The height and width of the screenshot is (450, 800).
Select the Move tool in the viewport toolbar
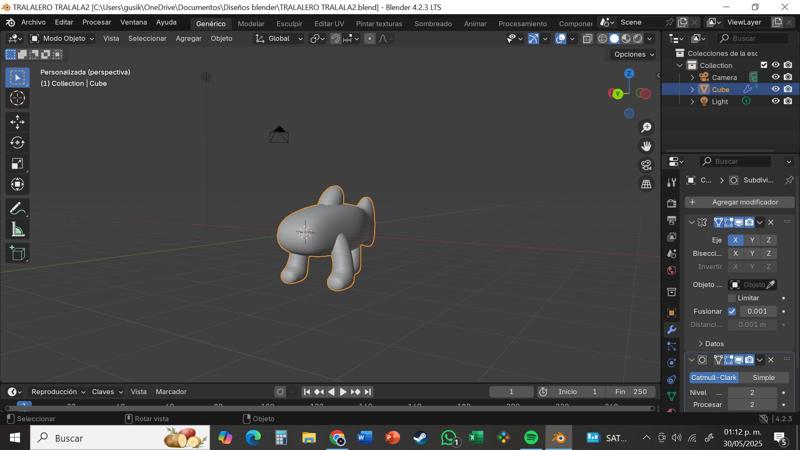[17, 122]
